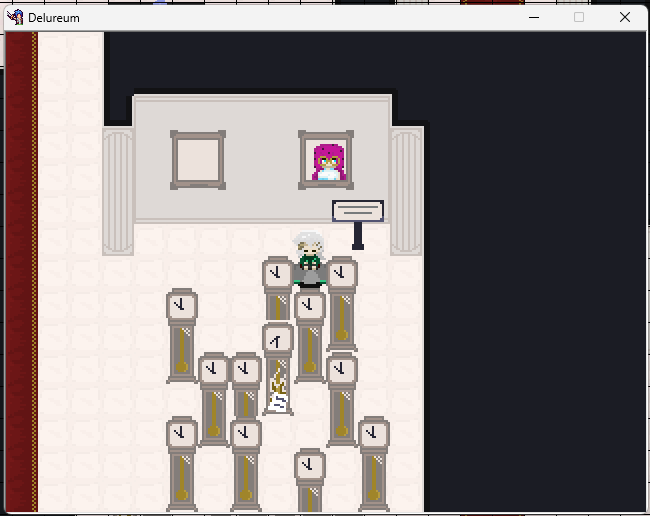The height and width of the screenshot is (516, 650).
Task: Read the signpost beside the portrait
Action: click(358, 225)
